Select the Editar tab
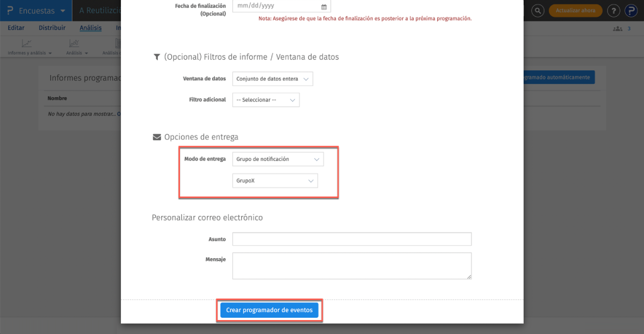This screenshot has width=644, height=334. (16, 27)
